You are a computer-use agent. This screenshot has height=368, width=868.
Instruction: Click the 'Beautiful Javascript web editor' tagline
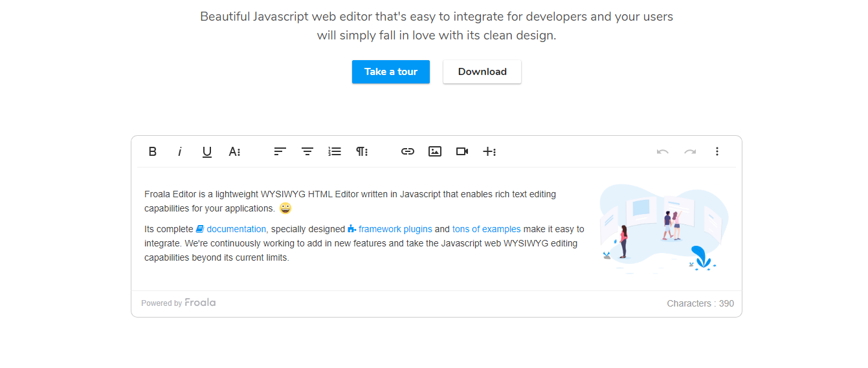(x=436, y=26)
